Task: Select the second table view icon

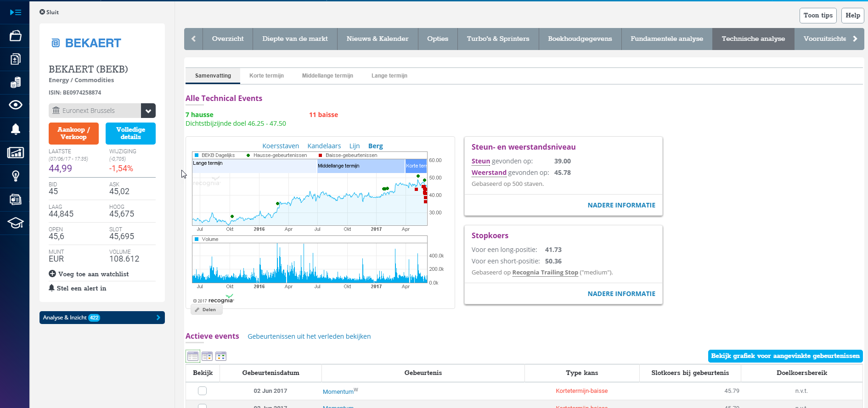Action: [207, 356]
